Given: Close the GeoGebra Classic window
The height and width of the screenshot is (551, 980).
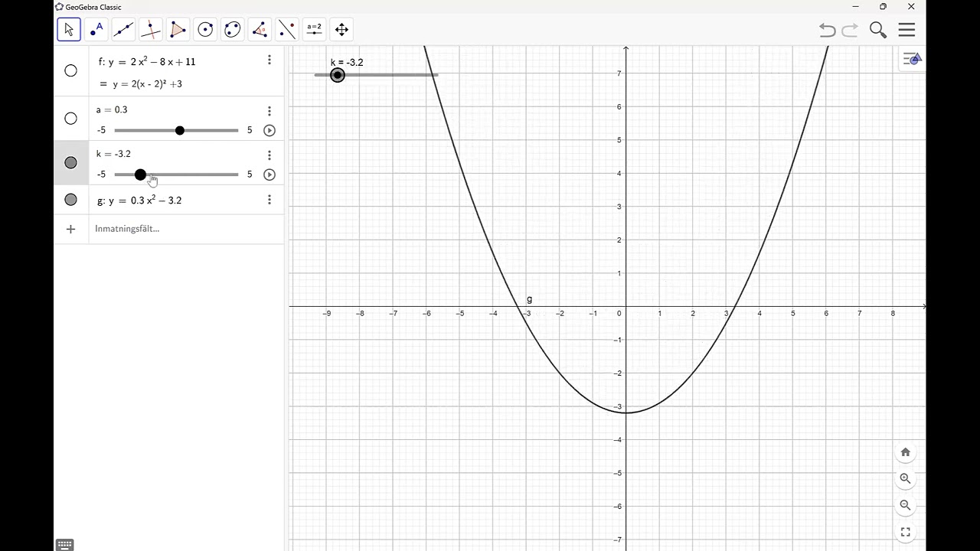Looking at the screenshot, I should 911,7.
